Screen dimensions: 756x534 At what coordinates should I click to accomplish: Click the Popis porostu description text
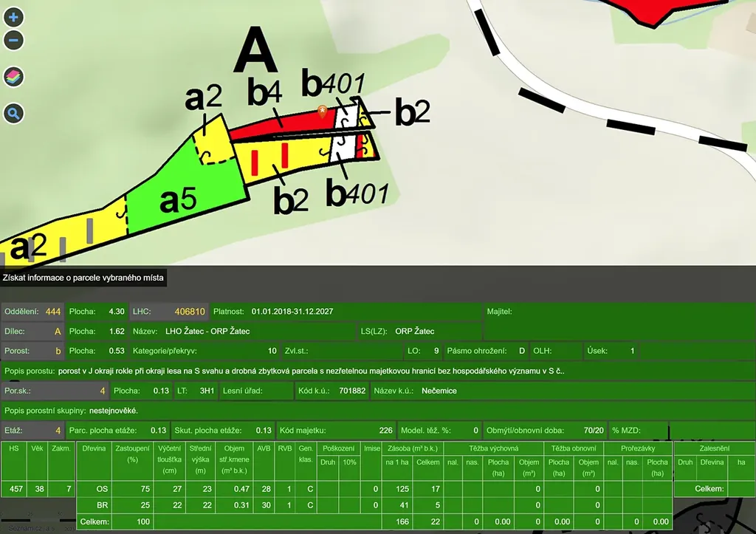click(x=310, y=371)
